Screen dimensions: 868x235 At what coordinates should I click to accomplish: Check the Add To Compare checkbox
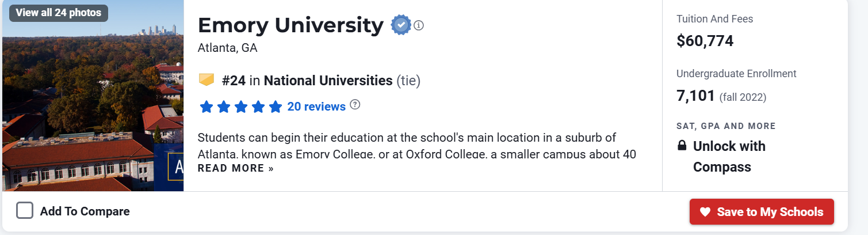(x=25, y=211)
